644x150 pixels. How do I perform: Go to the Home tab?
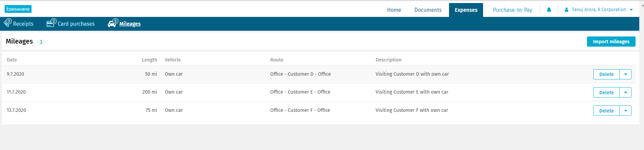(x=394, y=10)
